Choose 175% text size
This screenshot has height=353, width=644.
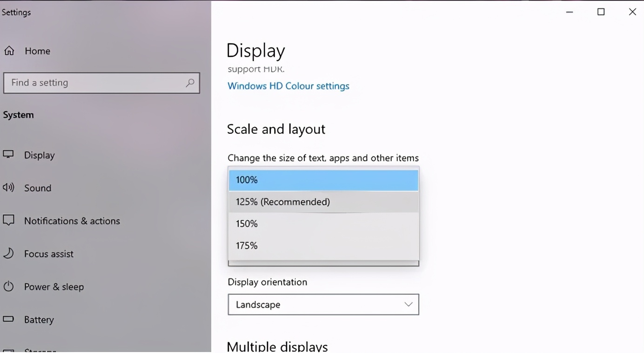point(323,245)
